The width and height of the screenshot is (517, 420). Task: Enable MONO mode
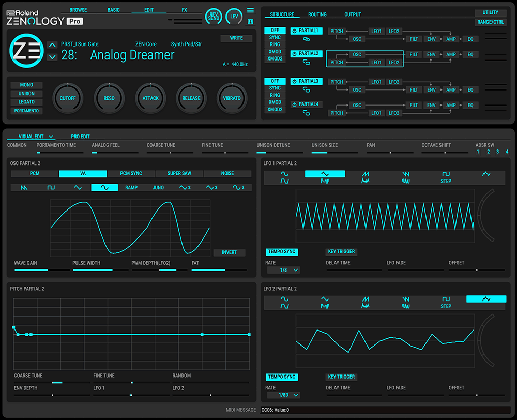tap(26, 85)
